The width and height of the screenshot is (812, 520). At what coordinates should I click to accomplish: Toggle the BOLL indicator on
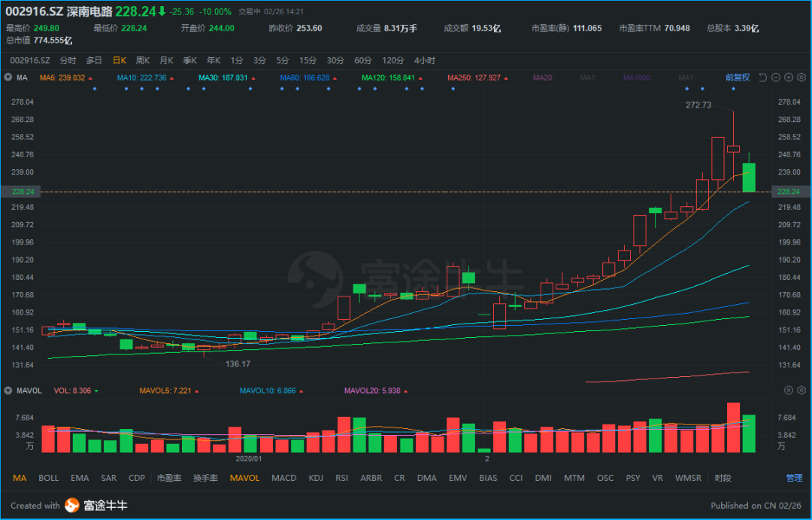pyautogui.click(x=48, y=477)
